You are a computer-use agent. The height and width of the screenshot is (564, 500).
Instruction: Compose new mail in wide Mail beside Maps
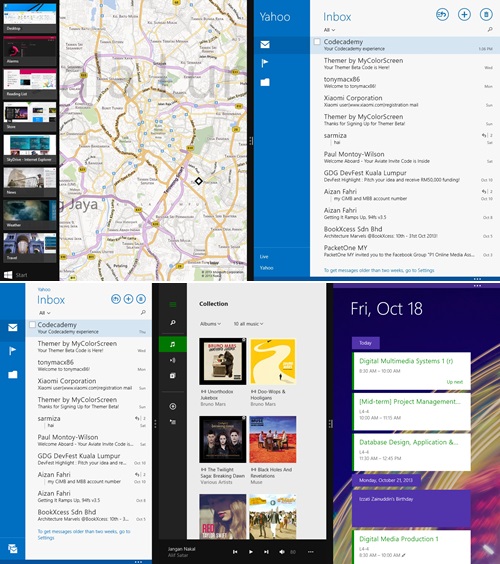click(x=464, y=14)
